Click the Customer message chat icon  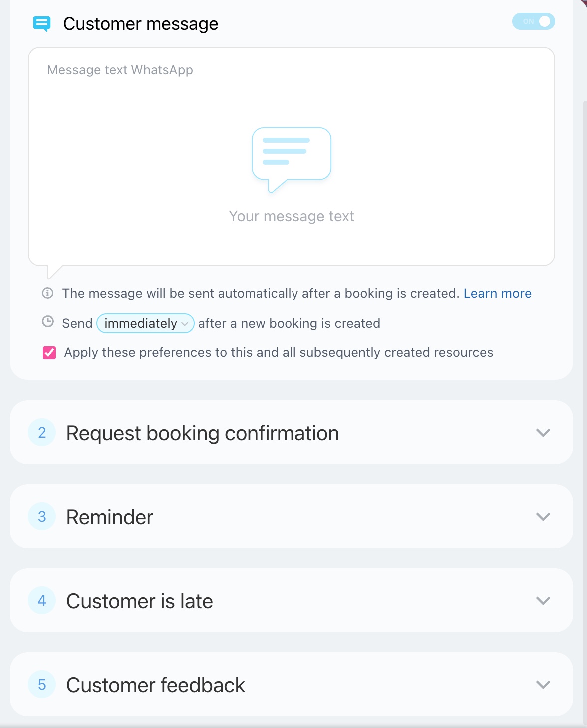(x=42, y=23)
